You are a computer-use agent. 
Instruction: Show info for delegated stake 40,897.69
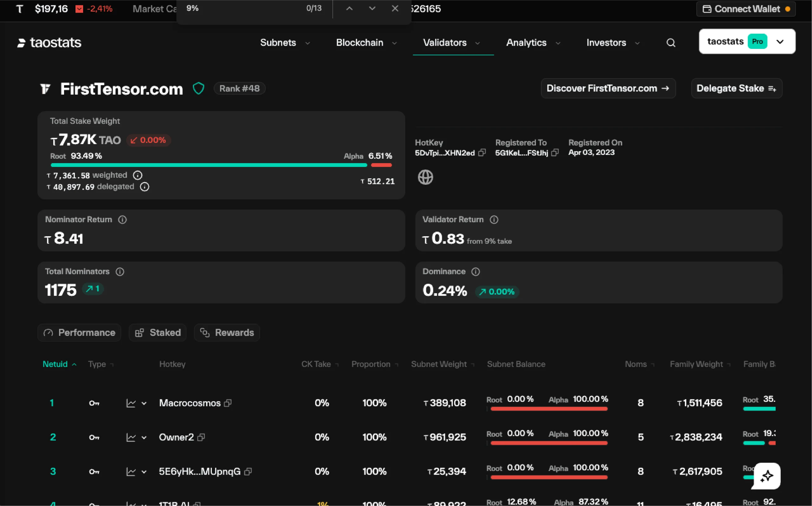[x=144, y=187]
